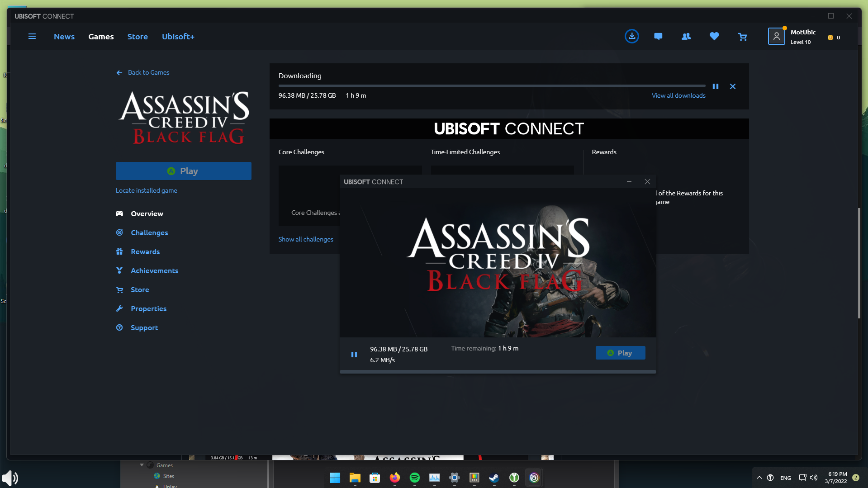Pause the download in the popup window
The height and width of the screenshot is (488, 868).
pos(354,354)
